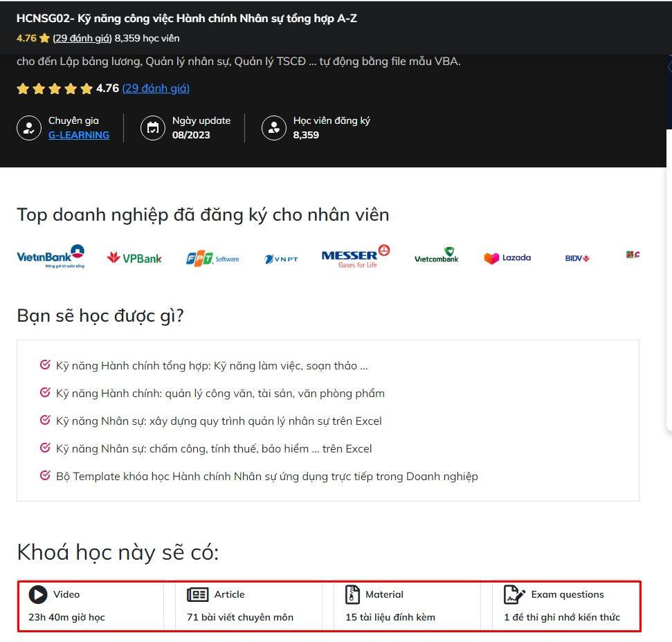The image size is (672, 642).
Task: Click the Material zip file icon
Action: [352, 594]
